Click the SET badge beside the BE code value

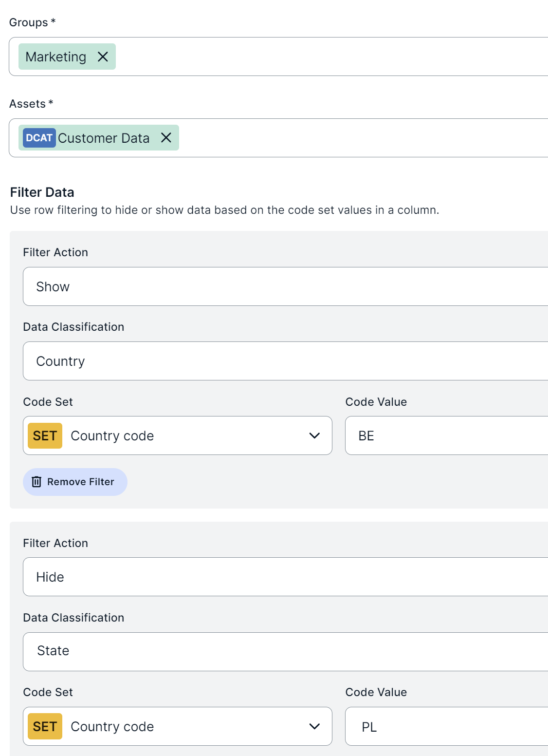click(x=45, y=435)
